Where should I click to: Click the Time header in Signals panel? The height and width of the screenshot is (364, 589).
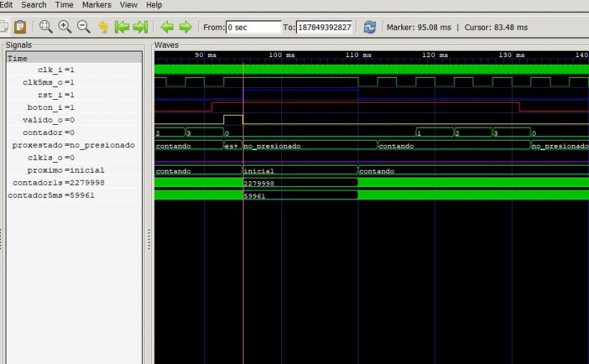tap(74, 58)
